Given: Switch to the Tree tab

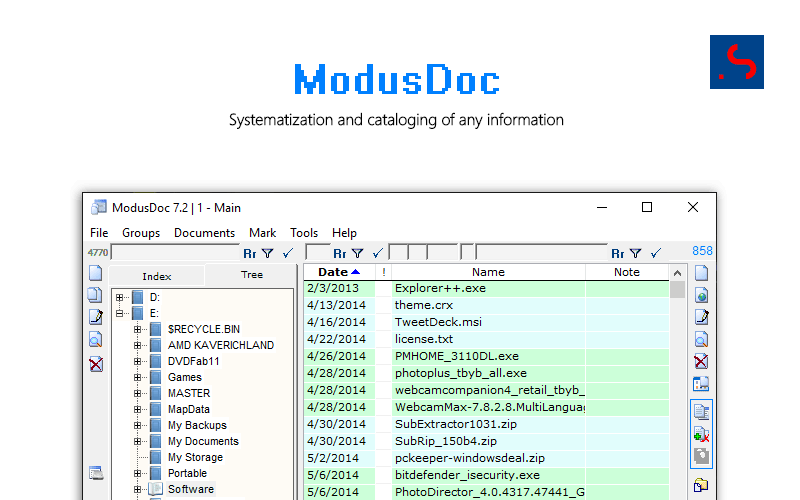Looking at the screenshot, I should pyautogui.click(x=252, y=274).
